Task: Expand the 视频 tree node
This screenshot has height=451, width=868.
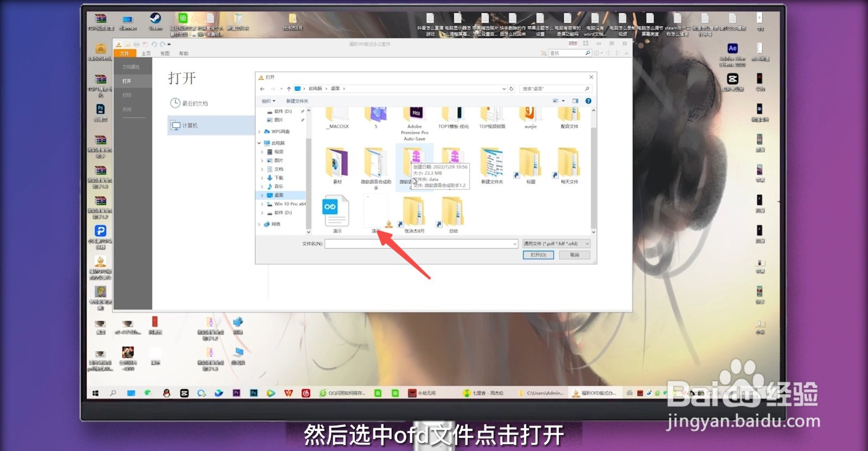Action: pos(263,152)
